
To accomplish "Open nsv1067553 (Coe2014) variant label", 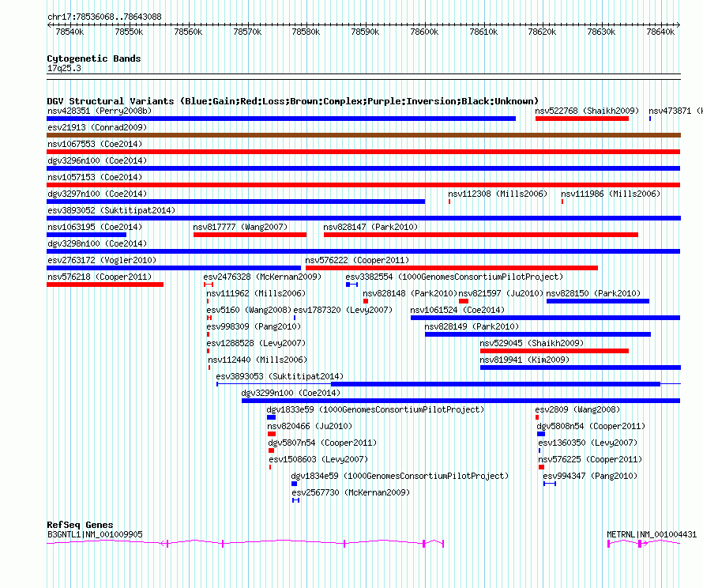I will click(x=95, y=144).
